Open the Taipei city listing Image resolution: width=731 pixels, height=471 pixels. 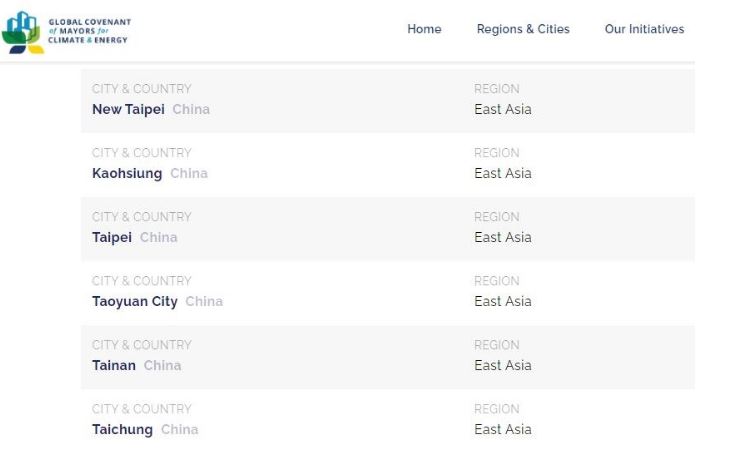click(x=112, y=237)
